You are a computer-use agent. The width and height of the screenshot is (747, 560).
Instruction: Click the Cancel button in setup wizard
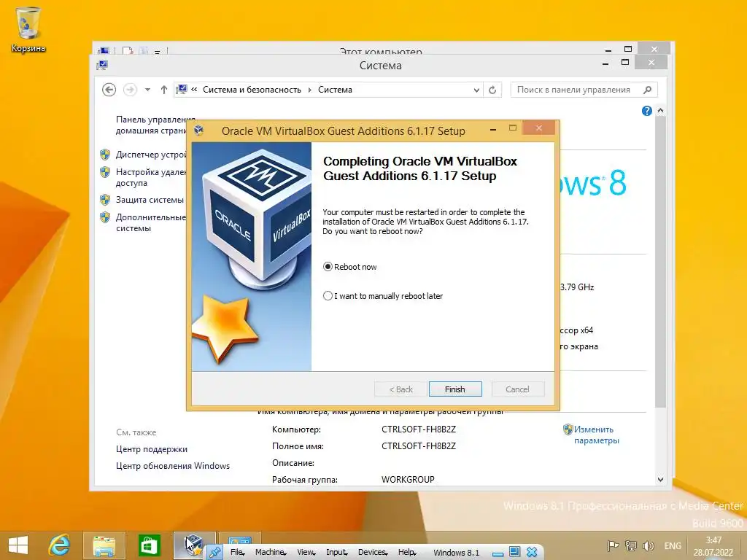coord(517,389)
